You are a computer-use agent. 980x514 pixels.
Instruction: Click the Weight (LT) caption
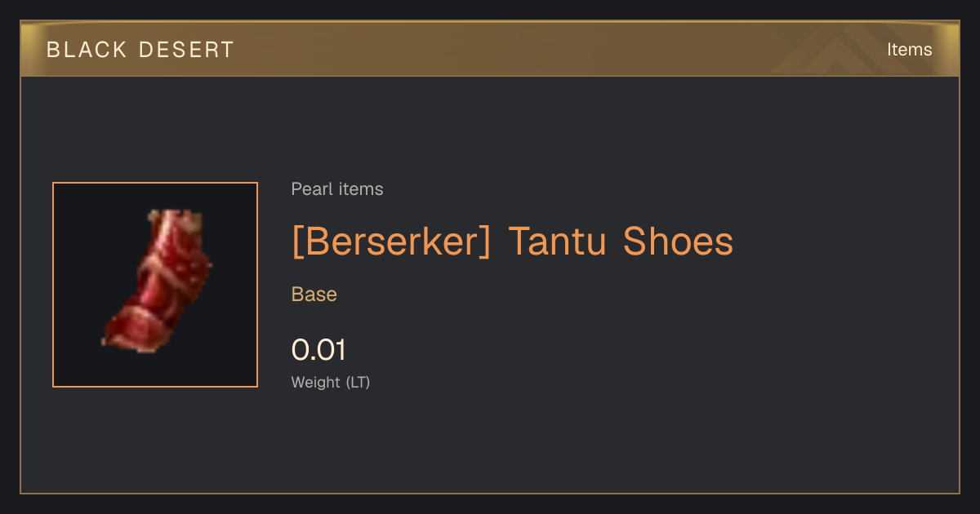click(x=331, y=382)
